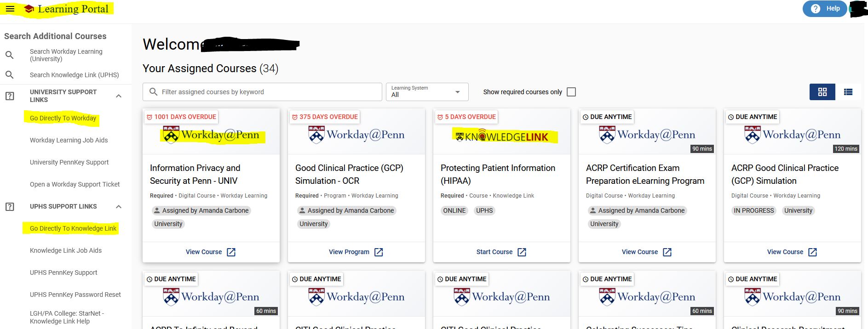Click Workday@Penn logo on Information Privacy card

click(x=212, y=135)
